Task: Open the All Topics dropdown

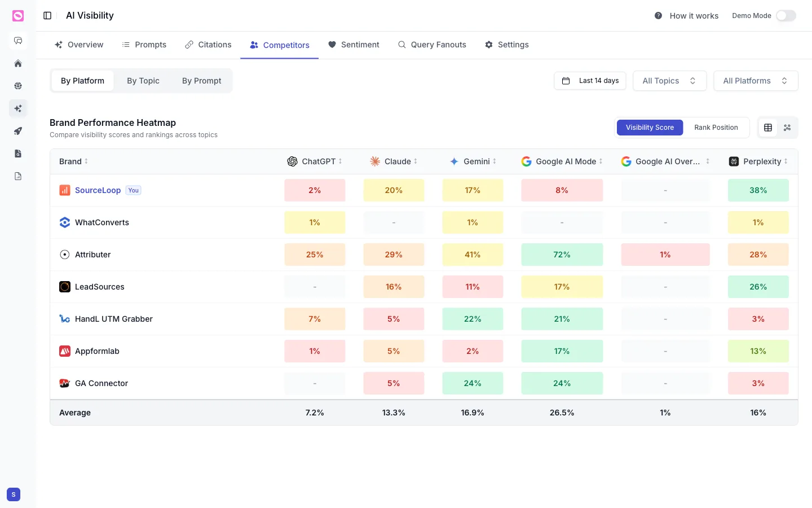Action: point(669,81)
